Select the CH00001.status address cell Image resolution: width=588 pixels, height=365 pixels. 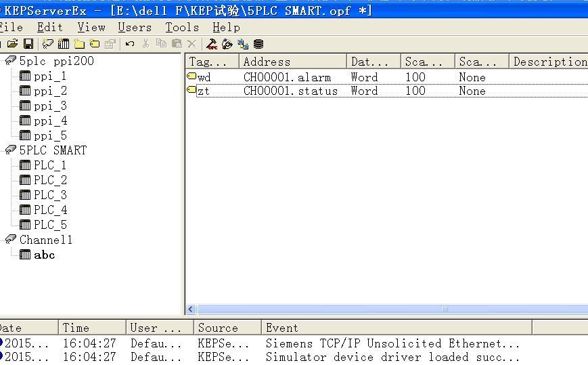tap(291, 91)
